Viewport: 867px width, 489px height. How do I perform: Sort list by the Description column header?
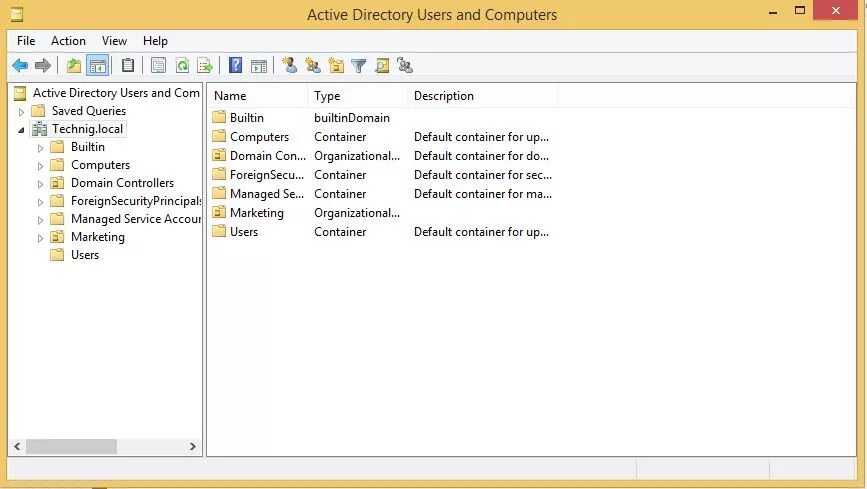(x=483, y=96)
